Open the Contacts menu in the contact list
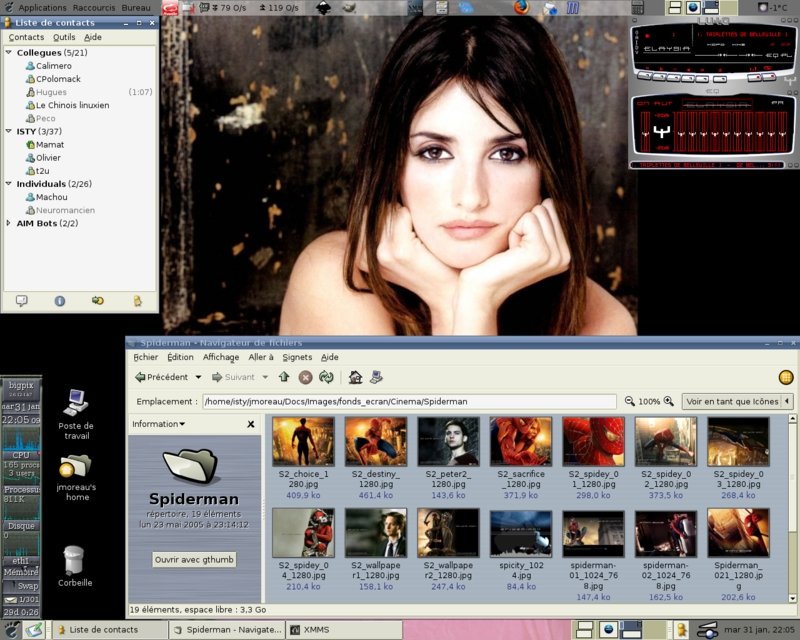The height and width of the screenshot is (640, 800). (x=27, y=37)
